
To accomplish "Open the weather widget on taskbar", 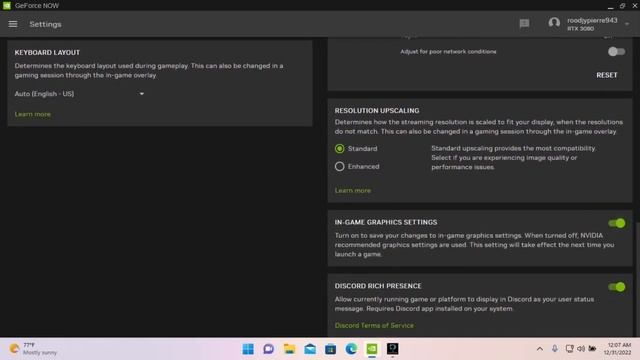I will click(x=33, y=349).
